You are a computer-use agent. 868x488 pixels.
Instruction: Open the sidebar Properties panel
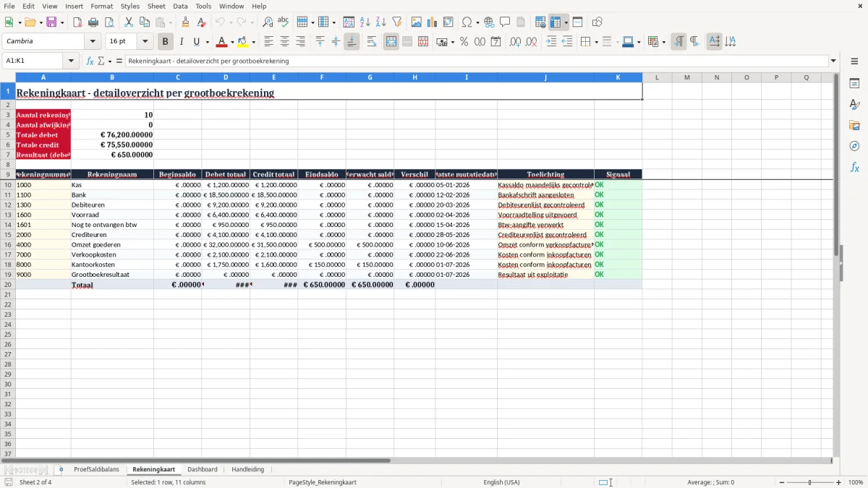coord(854,83)
